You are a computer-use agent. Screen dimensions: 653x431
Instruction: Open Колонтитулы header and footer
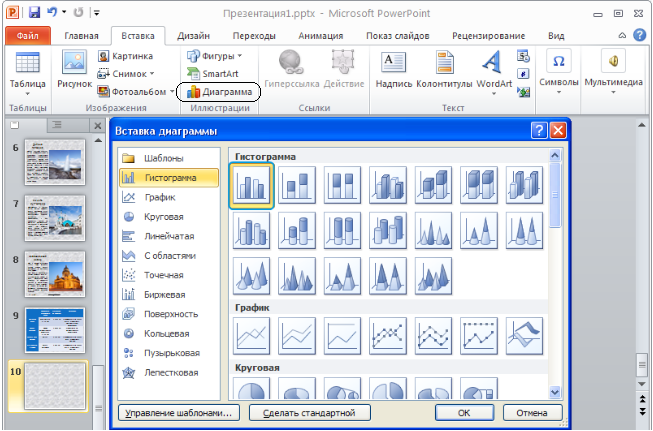point(444,71)
